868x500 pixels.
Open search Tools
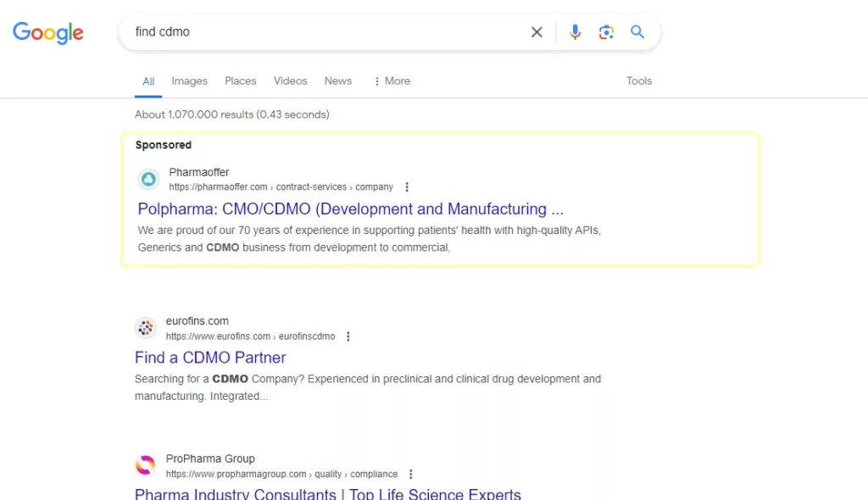[x=639, y=81]
